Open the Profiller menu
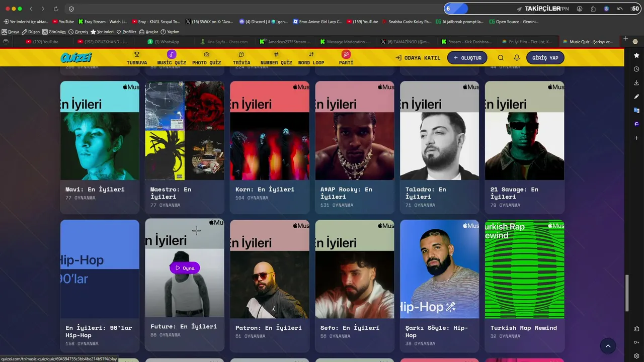The width and height of the screenshot is (644, 362). point(126,32)
